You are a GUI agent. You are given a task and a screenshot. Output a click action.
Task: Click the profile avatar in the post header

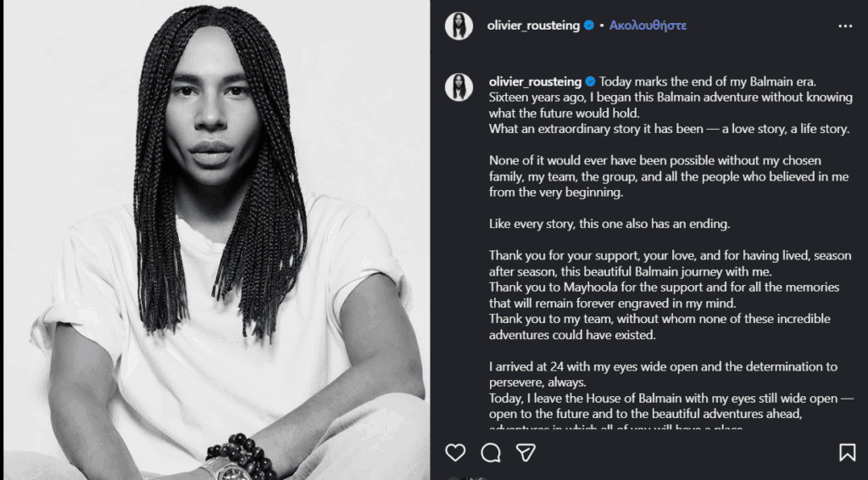[459, 26]
